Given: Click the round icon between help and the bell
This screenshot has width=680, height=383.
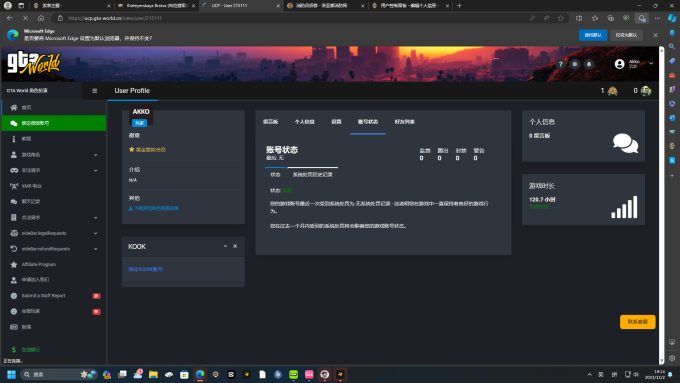Looking at the screenshot, I should pos(575,64).
